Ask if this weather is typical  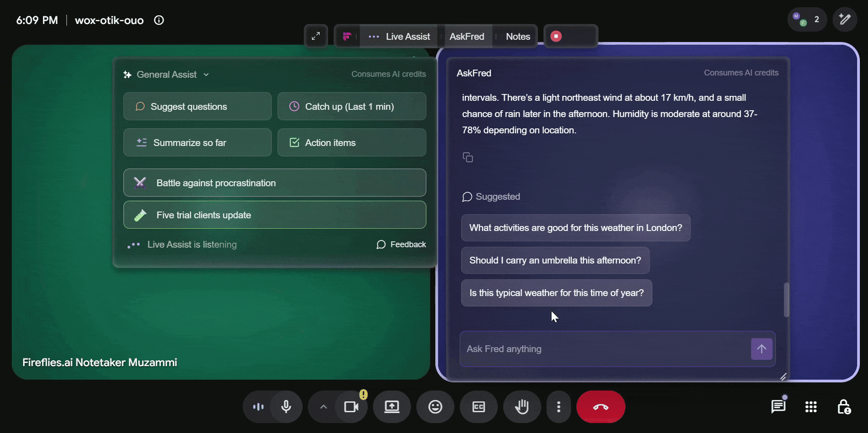(557, 293)
